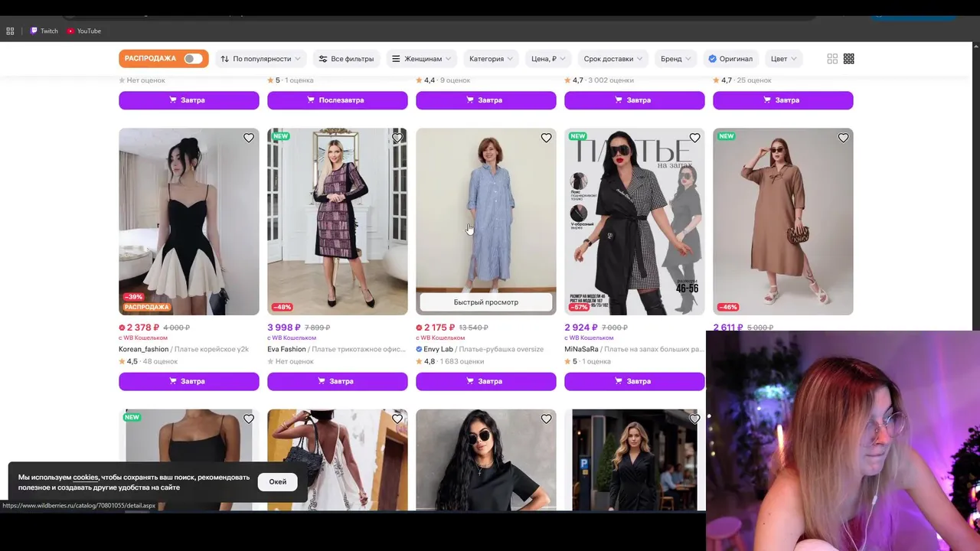This screenshot has height=551, width=980.
Task: Open Korean_fashion black and white dress photo
Action: click(x=189, y=221)
